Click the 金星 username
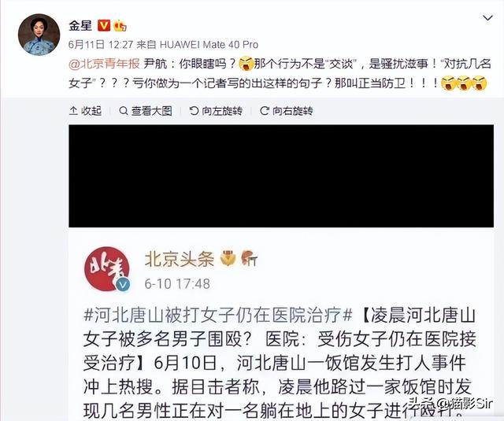Viewport: 504px width, 421px height. (x=80, y=25)
